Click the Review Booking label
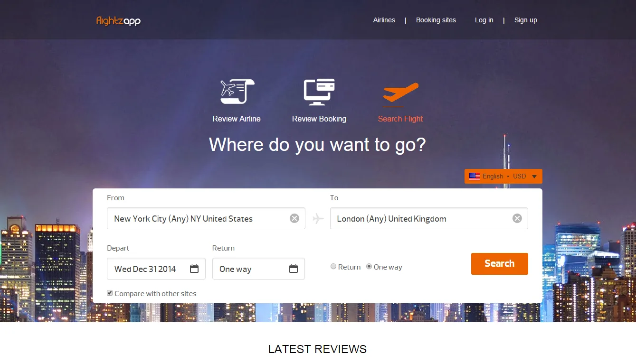 319,119
